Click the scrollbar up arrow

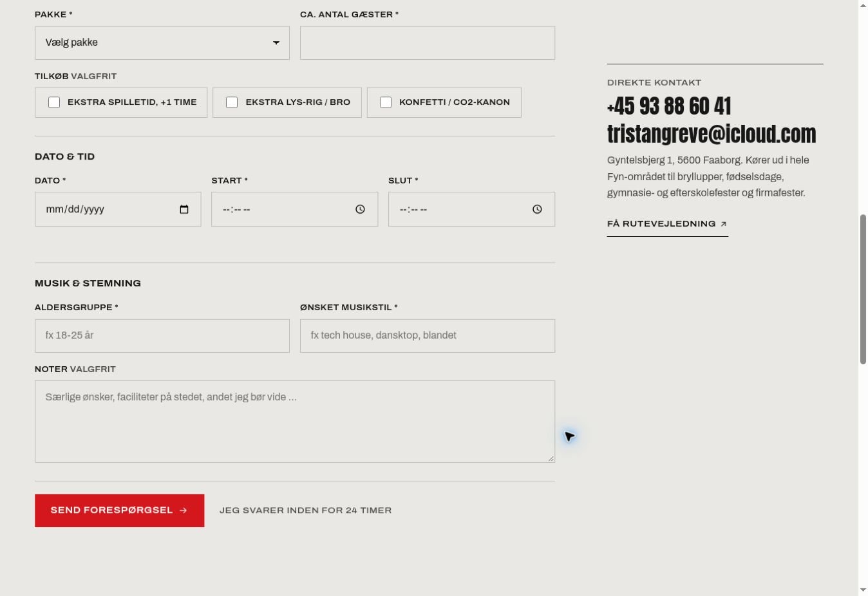click(x=863, y=5)
